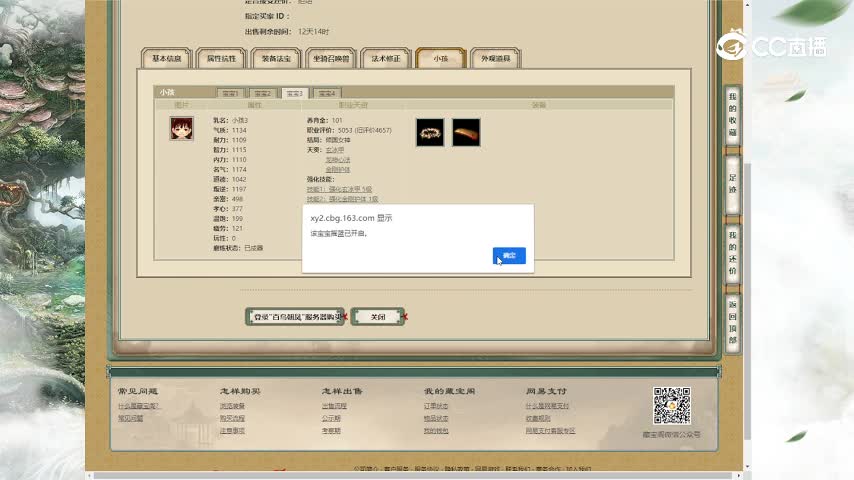The image size is (854, 480).
Task: Click the 气质 value 1134
Action: click(239, 130)
